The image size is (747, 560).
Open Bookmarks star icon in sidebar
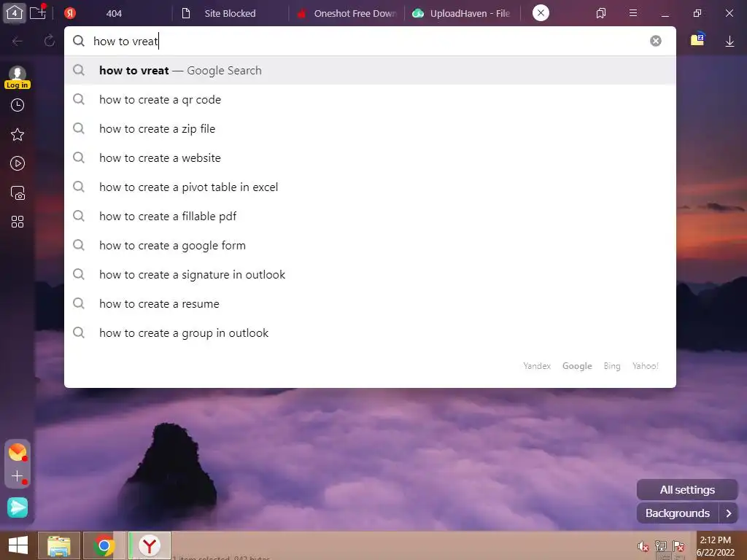18,134
